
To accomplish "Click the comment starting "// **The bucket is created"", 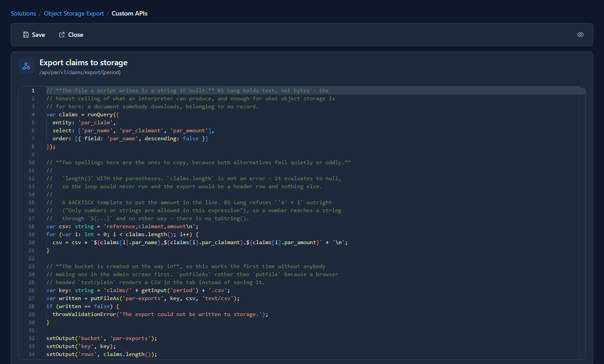I will [x=186, y=266].
